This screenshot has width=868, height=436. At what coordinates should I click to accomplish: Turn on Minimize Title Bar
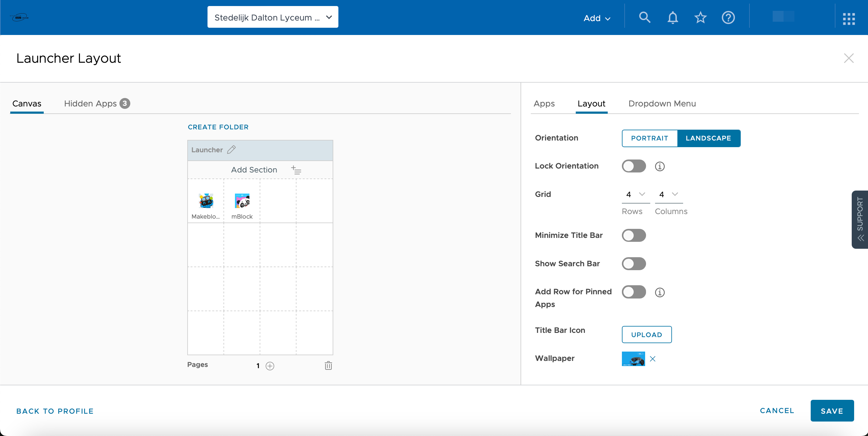coord(633,235)
